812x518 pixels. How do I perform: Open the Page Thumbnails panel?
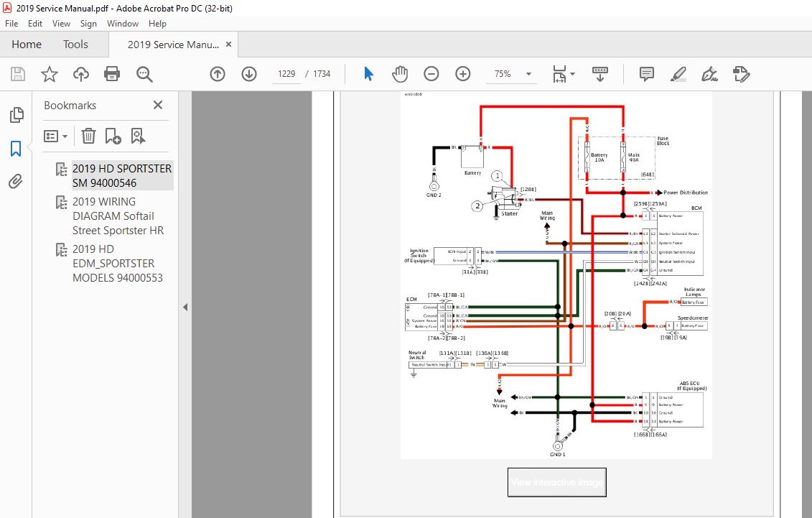click(x=17, y=115)
